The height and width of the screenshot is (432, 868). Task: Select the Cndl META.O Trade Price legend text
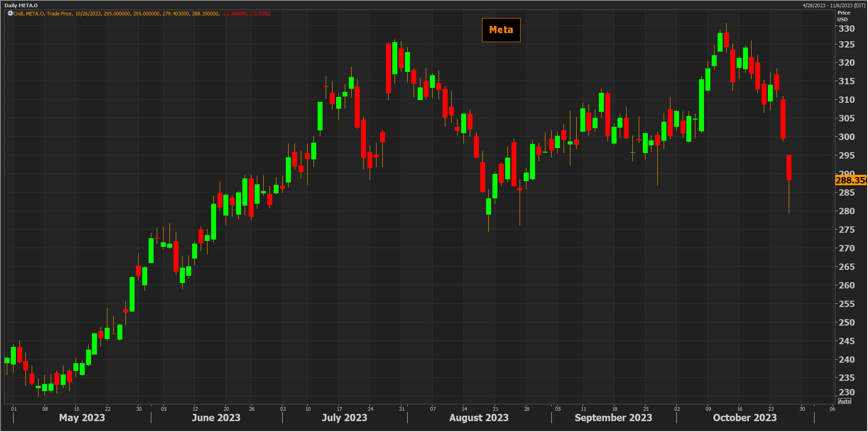[x=43, y=14]
